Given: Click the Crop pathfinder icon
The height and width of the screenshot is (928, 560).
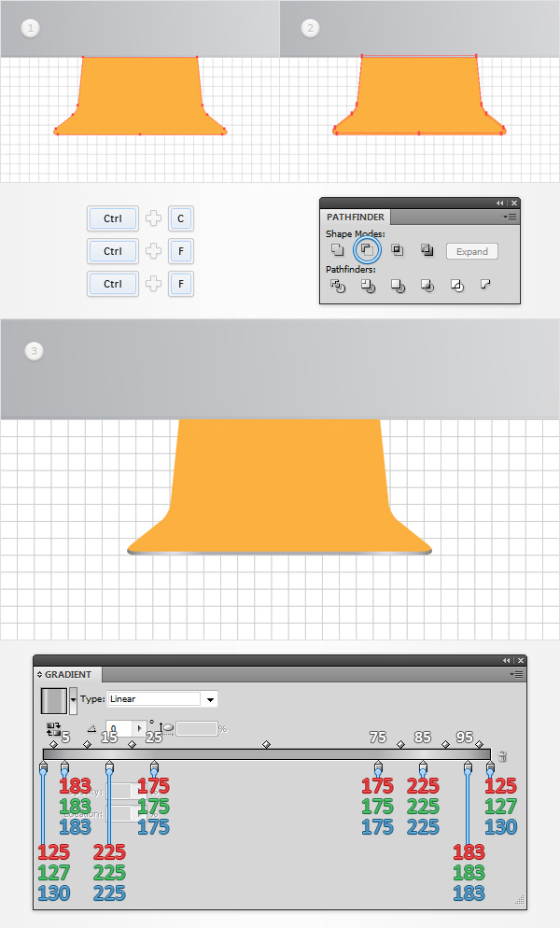Looking at the screenshot, I should (x=427, y=286).
